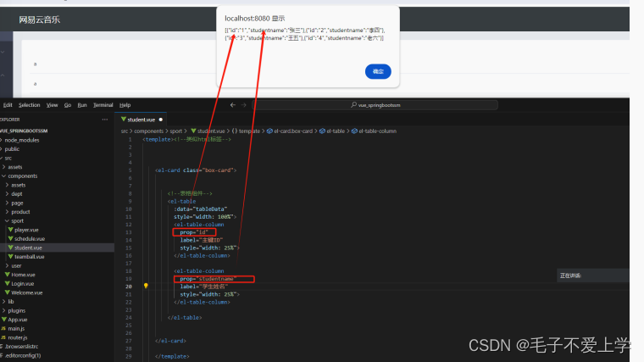Click line number 24 in the gutter
This screenshot has width=644, height=362.
129,318
